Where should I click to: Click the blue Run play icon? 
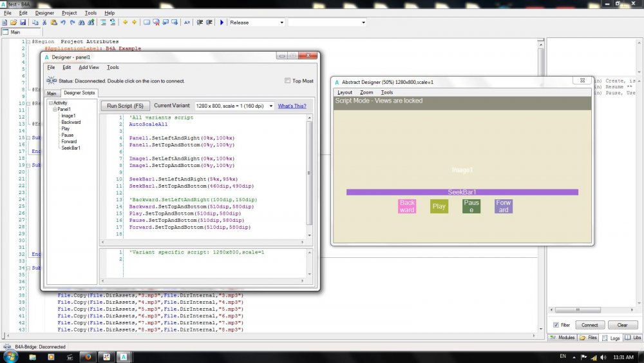coord(222,22)
